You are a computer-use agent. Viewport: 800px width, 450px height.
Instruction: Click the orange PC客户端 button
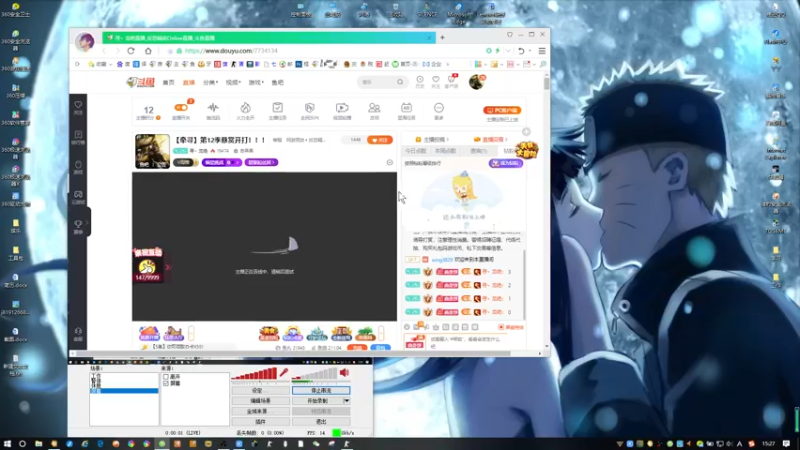[502, 110]
